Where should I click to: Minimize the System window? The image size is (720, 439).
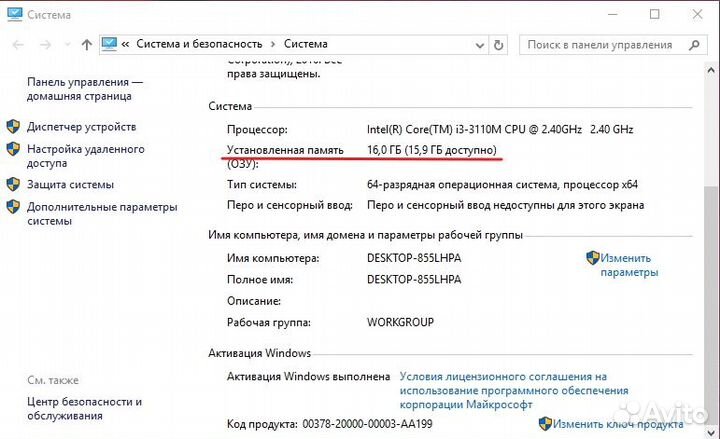[x=613, y=14]
